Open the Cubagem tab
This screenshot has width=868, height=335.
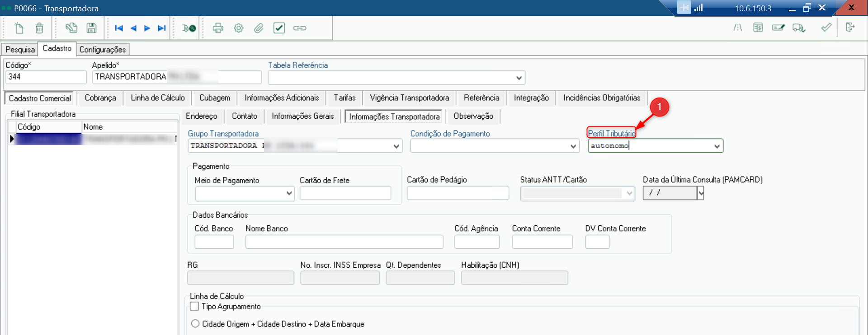coord(215,98)
